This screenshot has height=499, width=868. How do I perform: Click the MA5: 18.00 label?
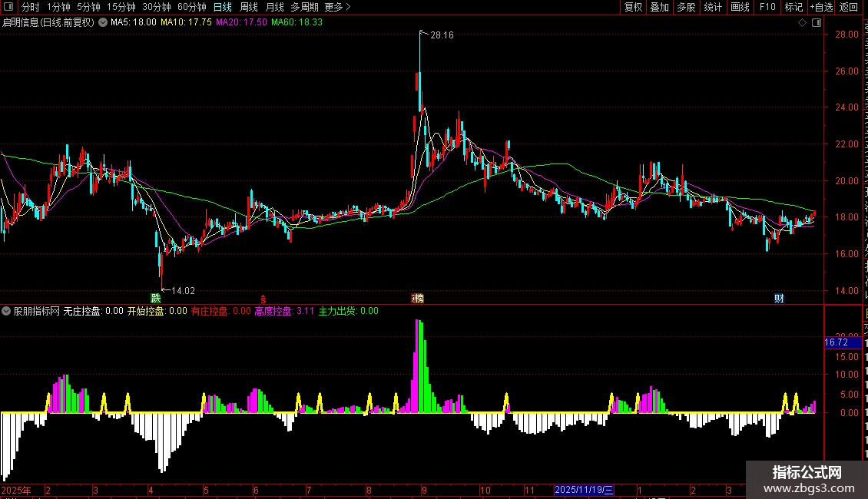coord(134,22)
